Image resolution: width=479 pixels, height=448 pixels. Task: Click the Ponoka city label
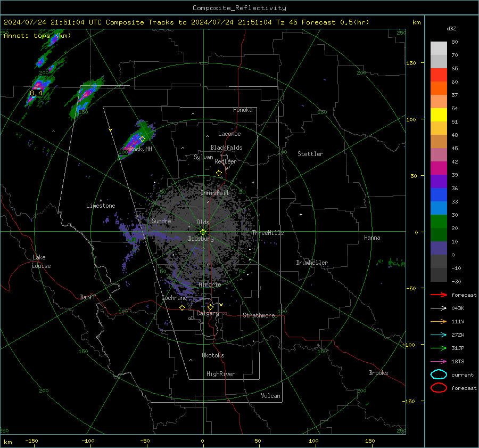click(243, 110)
